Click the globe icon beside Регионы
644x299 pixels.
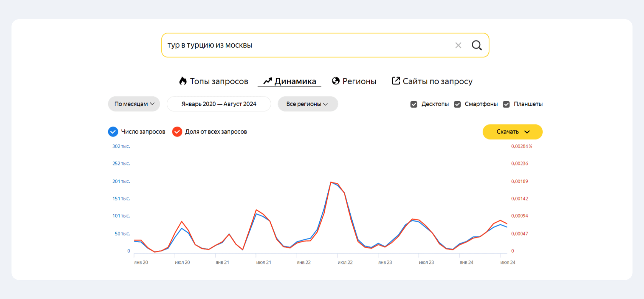(x=336, y=81)
